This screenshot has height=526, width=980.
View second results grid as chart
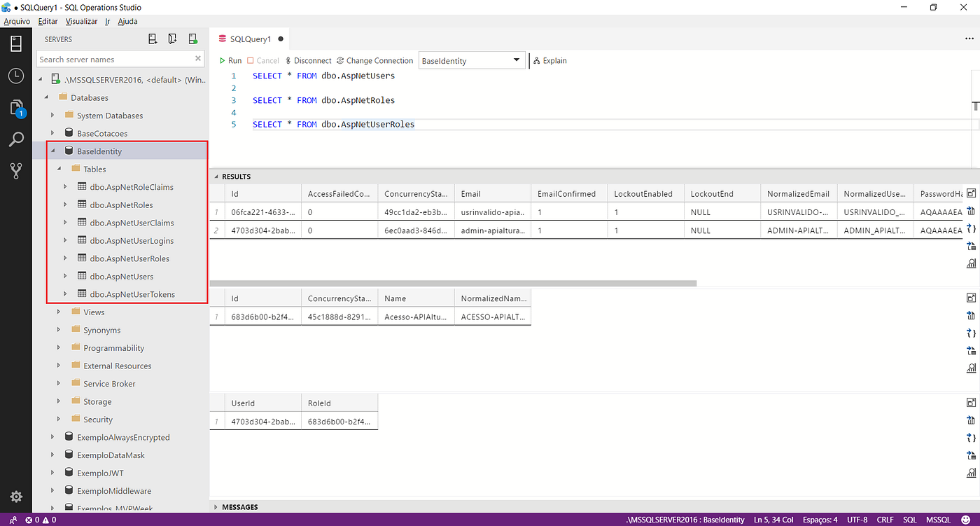[971, 368]
